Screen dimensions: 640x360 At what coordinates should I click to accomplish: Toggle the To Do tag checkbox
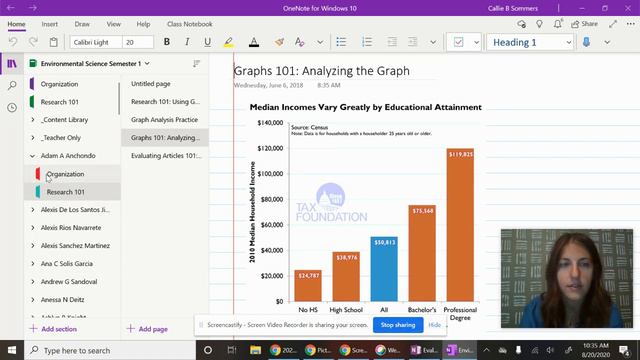pyautogui.click(x=458, y=42)
